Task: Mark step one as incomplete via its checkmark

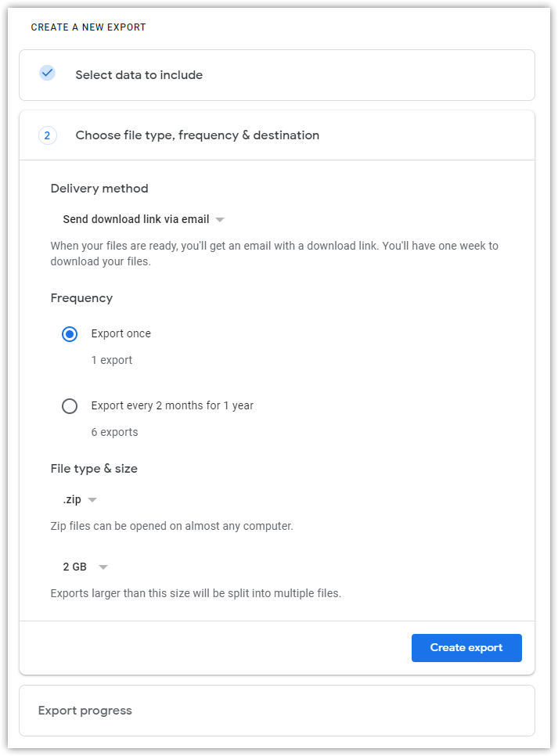Action: pos(47,73)
